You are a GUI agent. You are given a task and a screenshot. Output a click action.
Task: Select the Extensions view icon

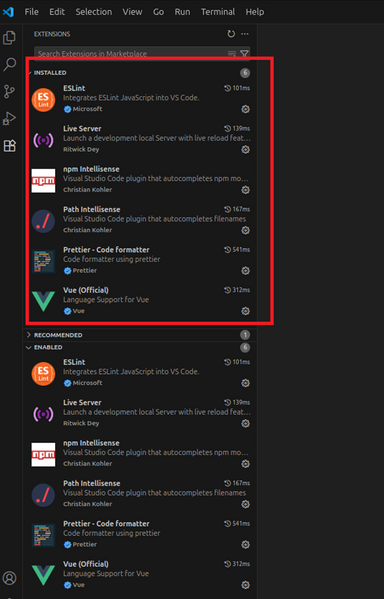click(10, 146)
